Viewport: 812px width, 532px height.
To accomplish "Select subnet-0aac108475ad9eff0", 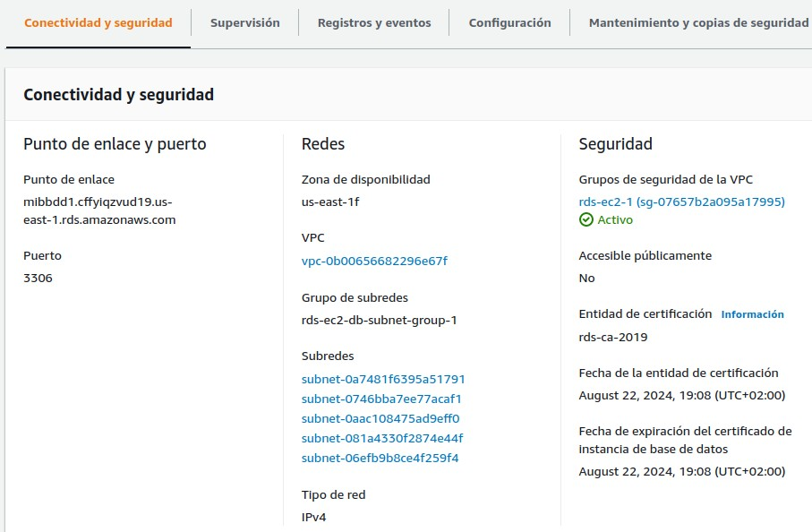I will (380, 418).
